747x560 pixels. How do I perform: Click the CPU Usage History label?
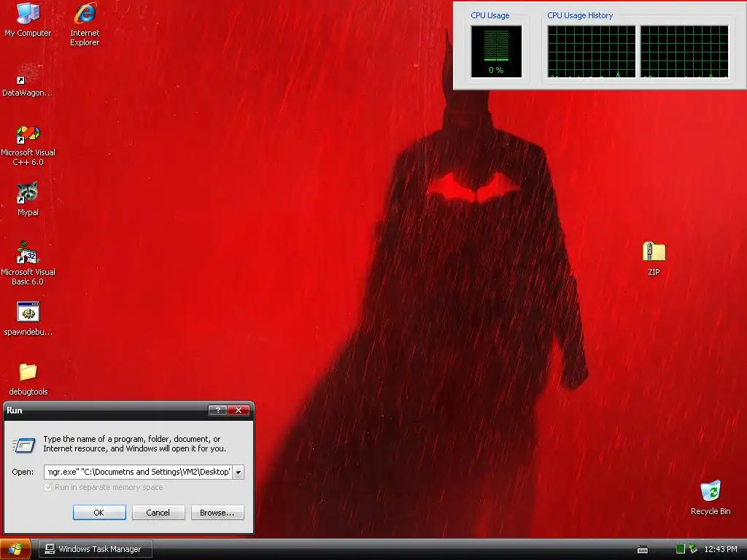point(580,15)
